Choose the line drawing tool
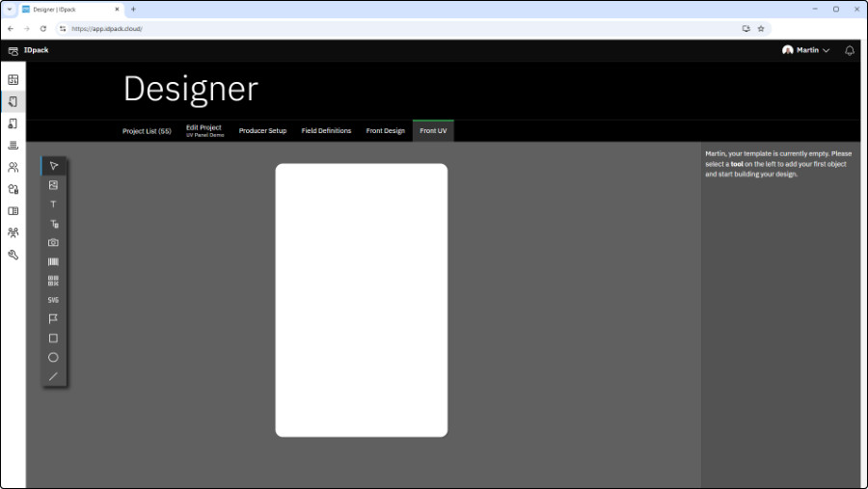 [53, 376]
